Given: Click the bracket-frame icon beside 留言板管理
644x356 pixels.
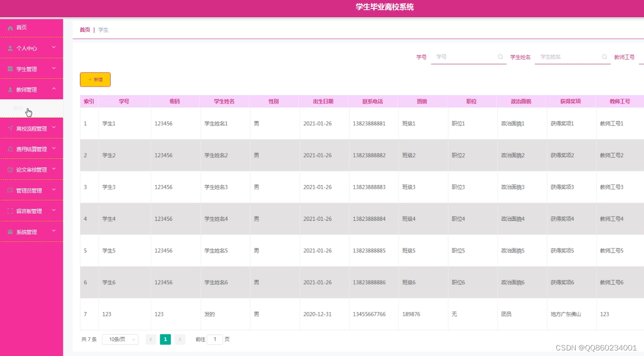Looking at the screenshot, I should point(10,211).
